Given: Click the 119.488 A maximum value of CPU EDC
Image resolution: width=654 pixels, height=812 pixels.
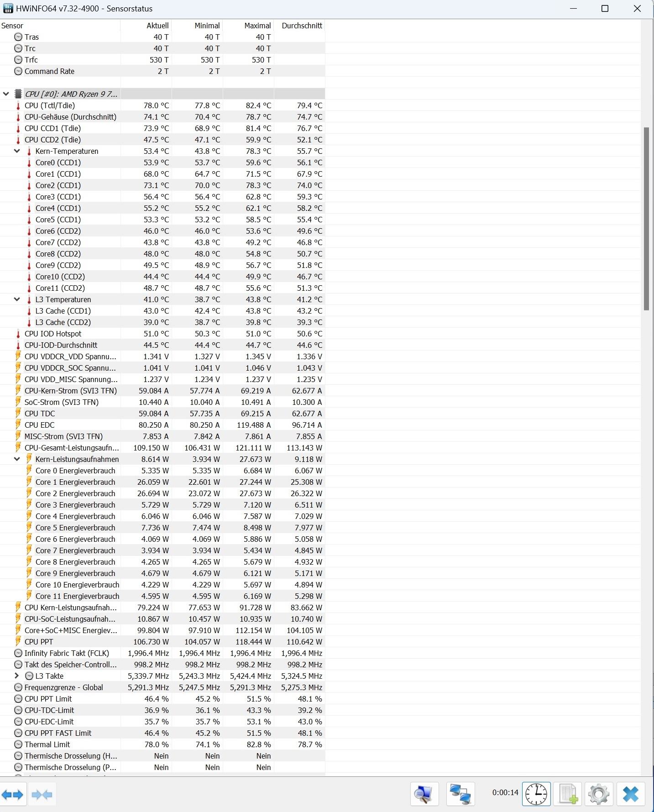Looking at the screenshot, I should [254, 425].
